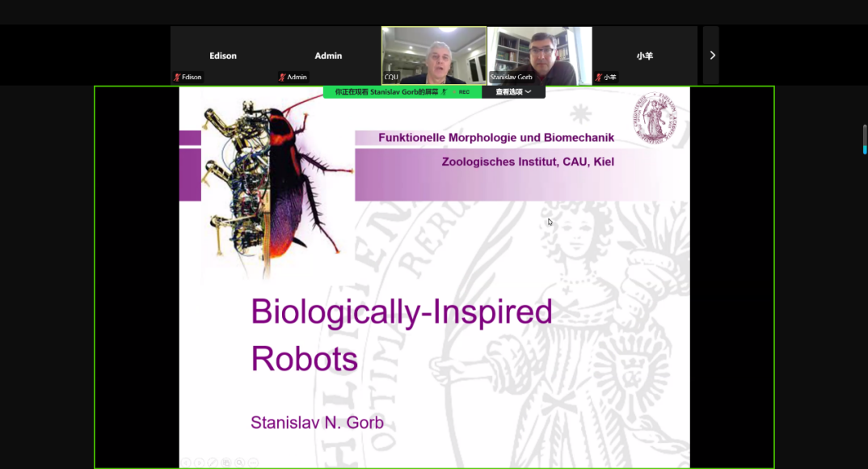Show more participants with right arrow

coord(711,55)
